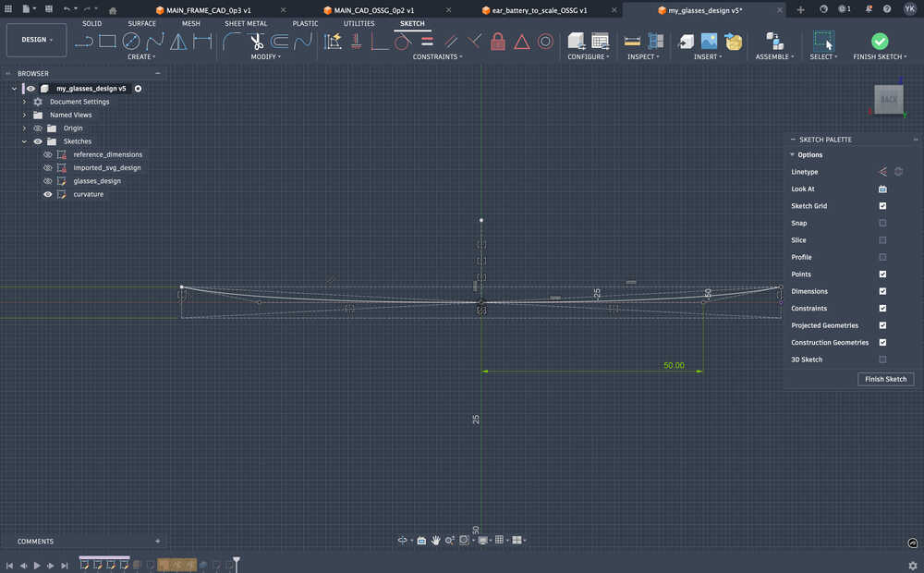Viewport: 924px width, 573px height.
Task: Enable the Snap checkbox in Sketch Palette
Action: [882, 223]
